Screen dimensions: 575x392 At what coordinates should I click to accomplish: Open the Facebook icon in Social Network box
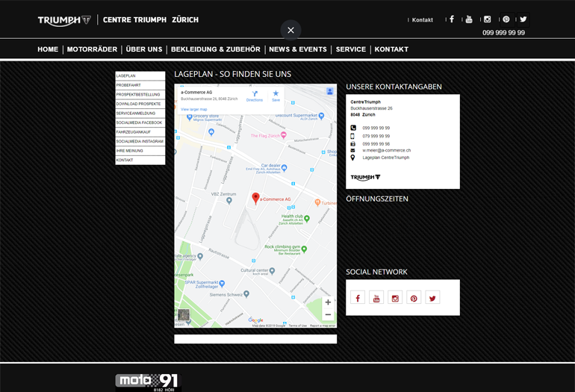358,297
